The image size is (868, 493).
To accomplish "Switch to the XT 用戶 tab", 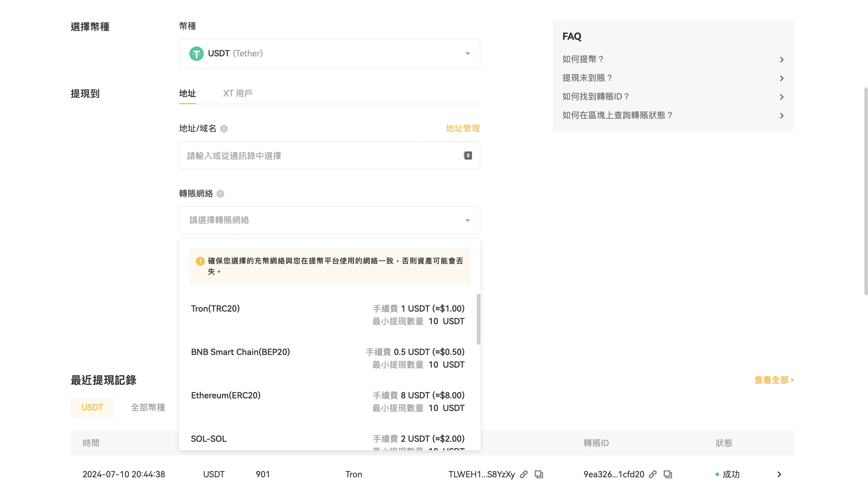I will [238, 93].
